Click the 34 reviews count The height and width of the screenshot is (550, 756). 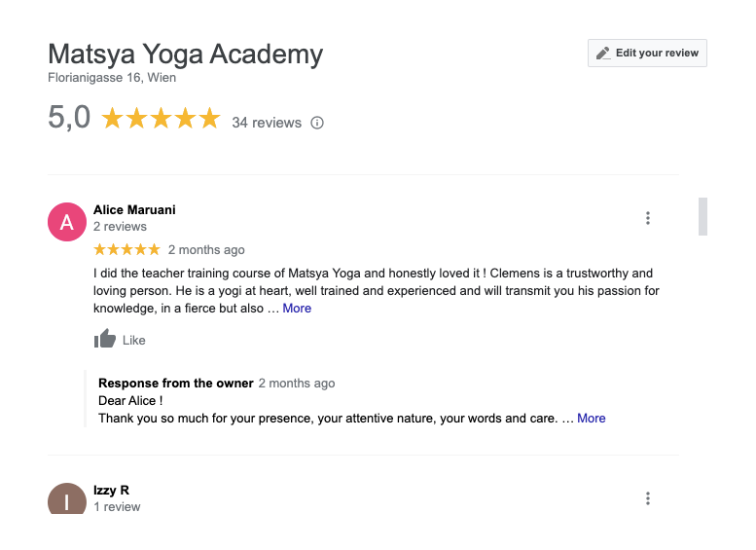coord(267,123)
